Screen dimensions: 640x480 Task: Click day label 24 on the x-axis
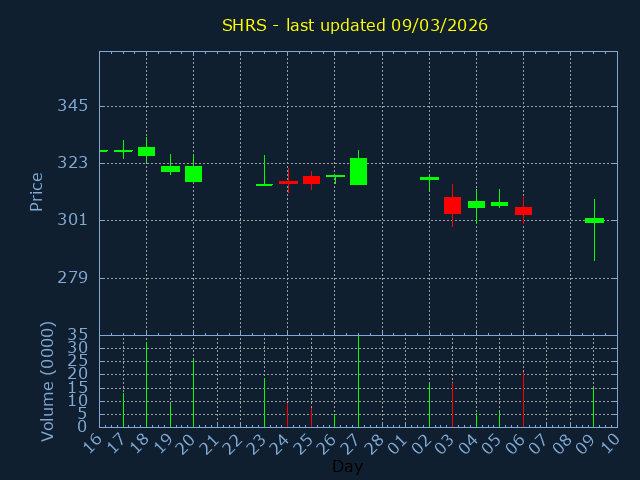click(x=281, y=444)
